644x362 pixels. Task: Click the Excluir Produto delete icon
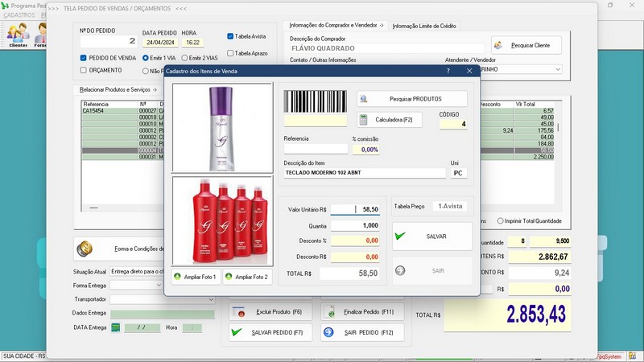pyautogui.click(x=238, y=312)
